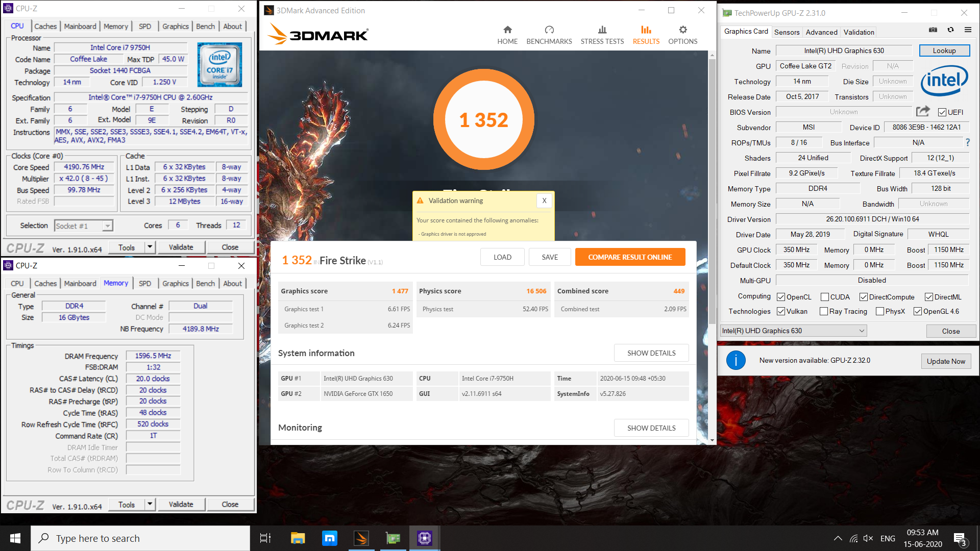Click GPU-Z BIOS export share icon
980x551 pixels.
pyautogui.click(x=923, y=111)
